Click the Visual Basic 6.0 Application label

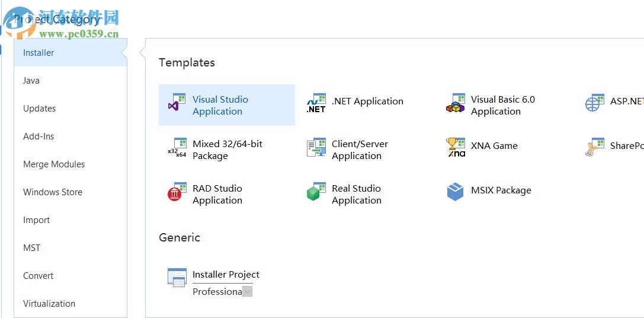tap(503, 106)
